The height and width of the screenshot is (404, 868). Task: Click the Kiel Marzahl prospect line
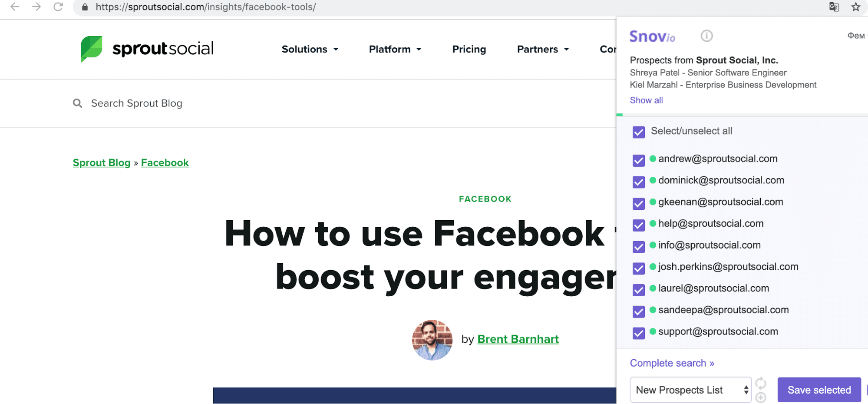[x=723, y=85]
